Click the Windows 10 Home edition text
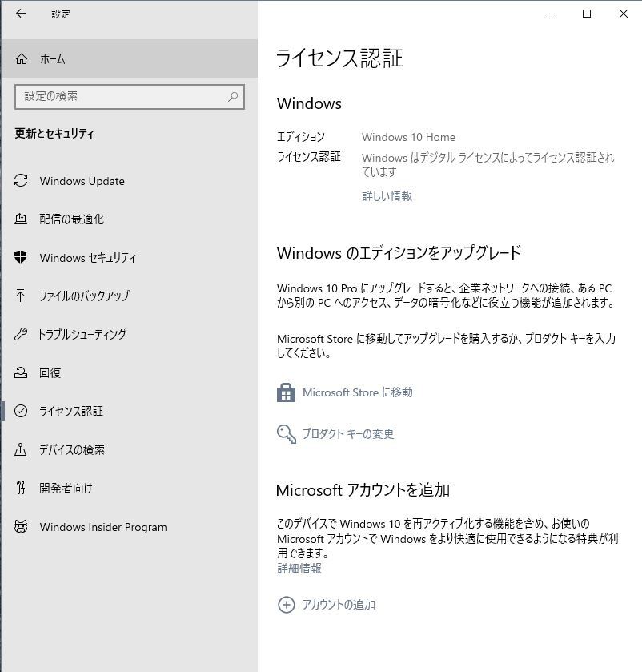The height and width of the screenshot is (672, 642). [408, 137]
